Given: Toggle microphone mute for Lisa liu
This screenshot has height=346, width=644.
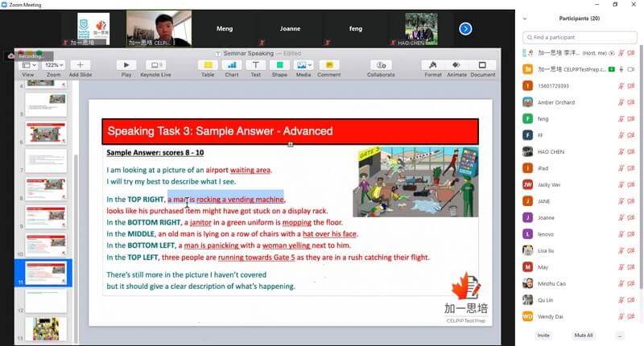Looking at the screenshot, I should [620, 250].
